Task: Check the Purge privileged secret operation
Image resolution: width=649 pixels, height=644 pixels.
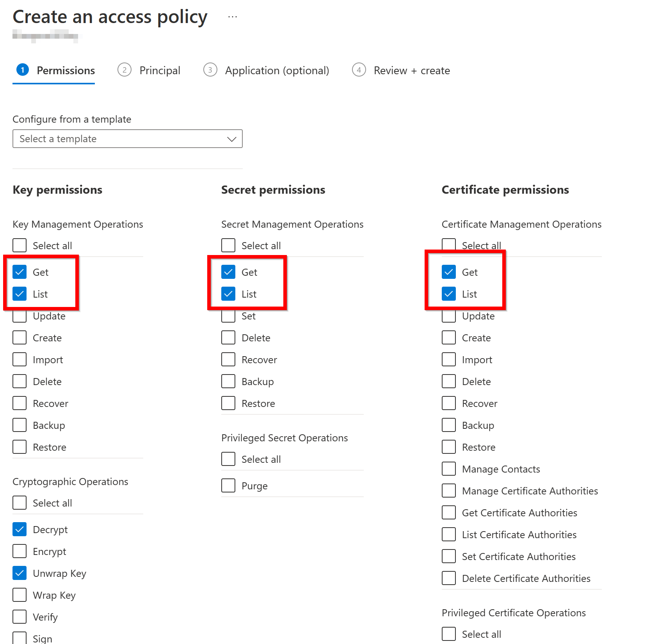Action: pos(228,485)
